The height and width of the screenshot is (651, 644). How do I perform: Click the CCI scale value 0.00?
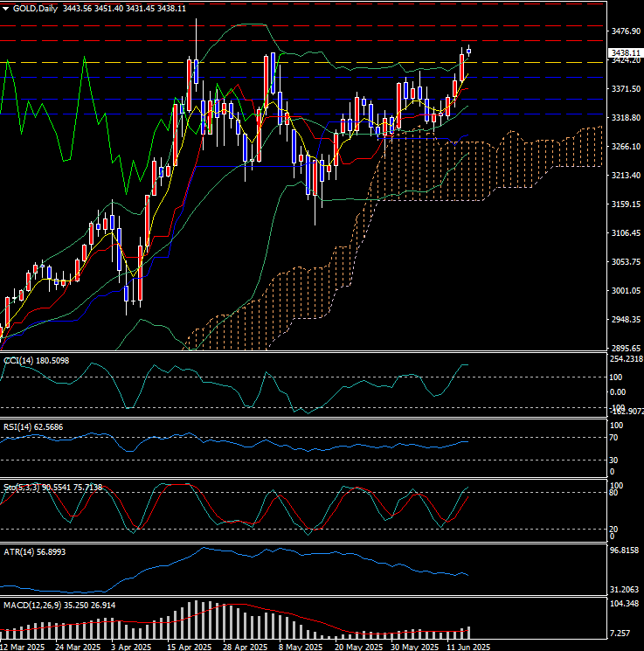618,391
